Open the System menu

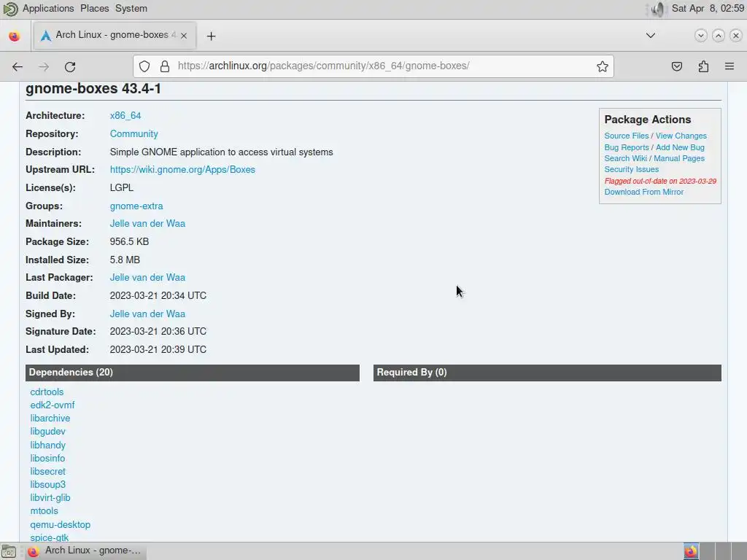tap(131, 9)
